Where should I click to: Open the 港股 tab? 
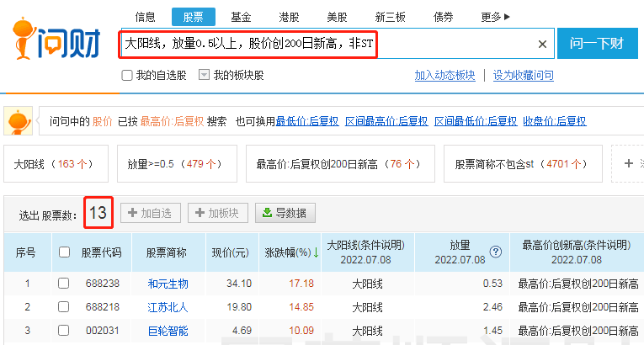pos(289,17)
